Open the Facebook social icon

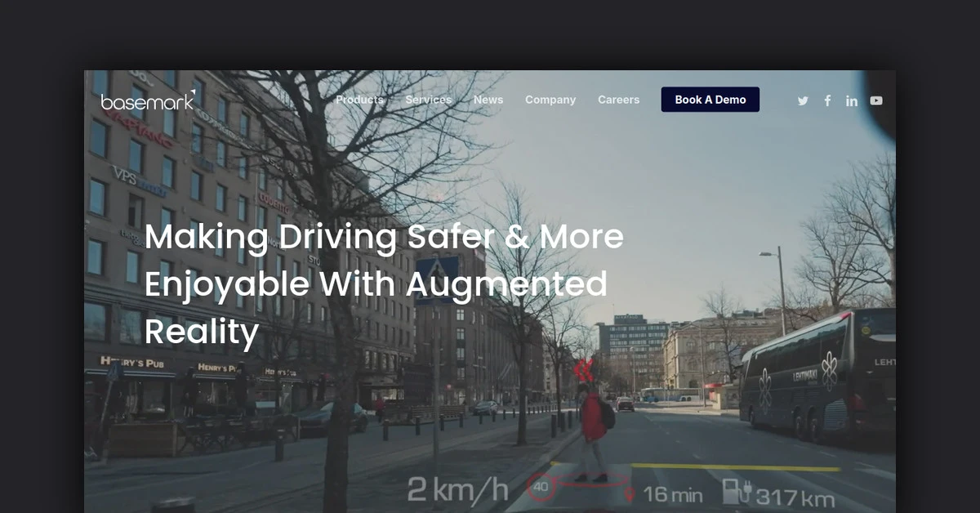(827, 100)
